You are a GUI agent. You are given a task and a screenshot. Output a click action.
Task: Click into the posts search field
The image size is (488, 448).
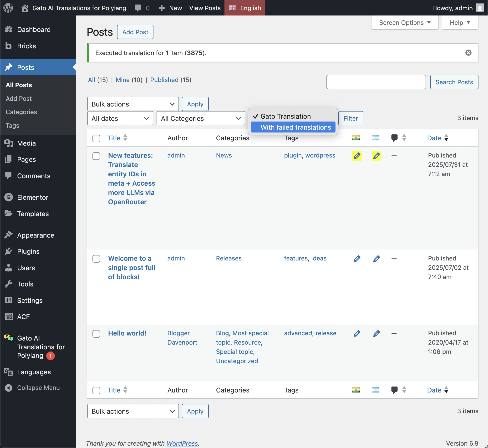376,82
